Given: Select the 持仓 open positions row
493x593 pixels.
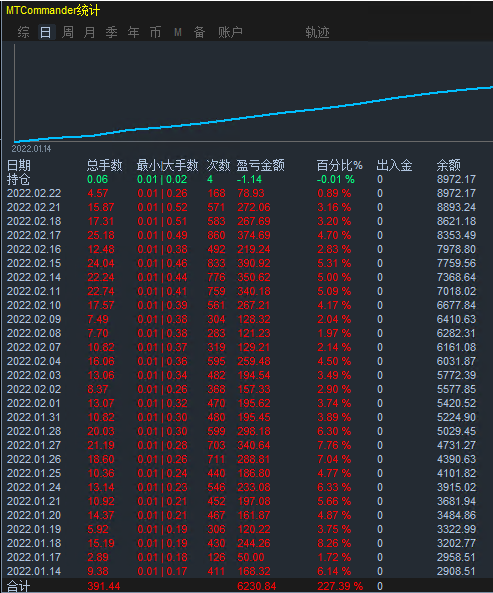Looking at the screenshot, I should pyautogui.click(x=242, y=179).
